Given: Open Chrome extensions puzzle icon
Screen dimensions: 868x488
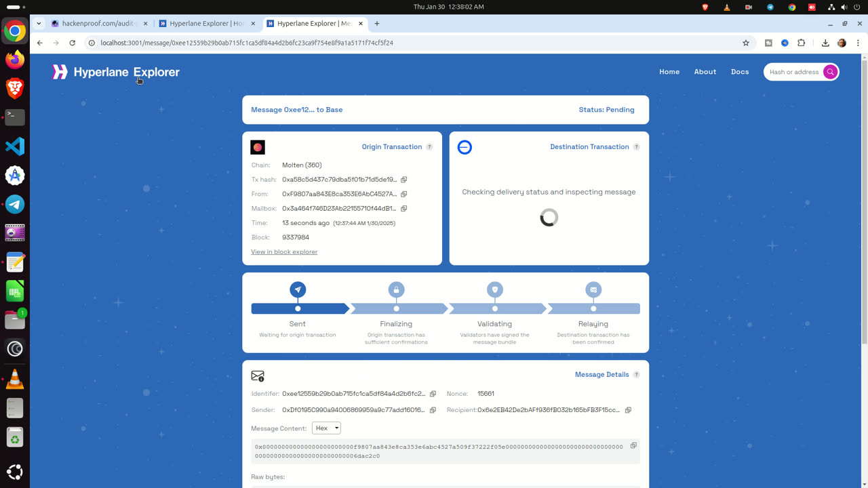Looking at the screenshot, I should (x=801, y=43).
